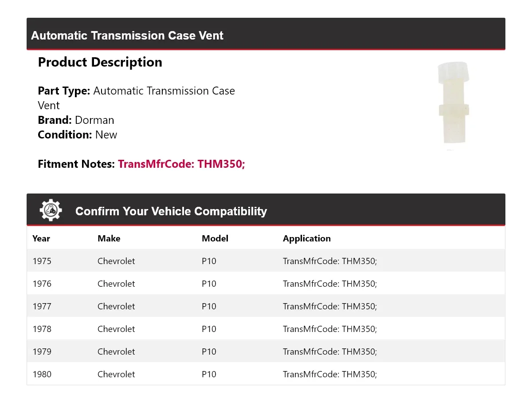Select the 1977 Chevrolet P10 row
The image size is (532, 403).
[266, 306]
